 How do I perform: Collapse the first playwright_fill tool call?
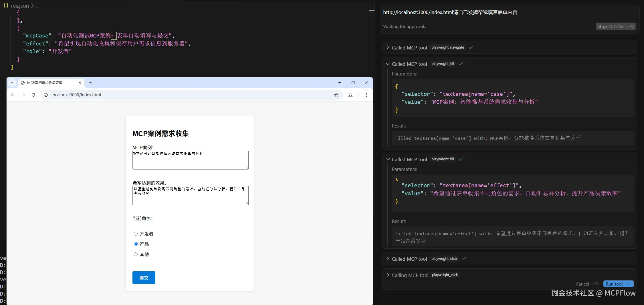[x=388, y=64]
